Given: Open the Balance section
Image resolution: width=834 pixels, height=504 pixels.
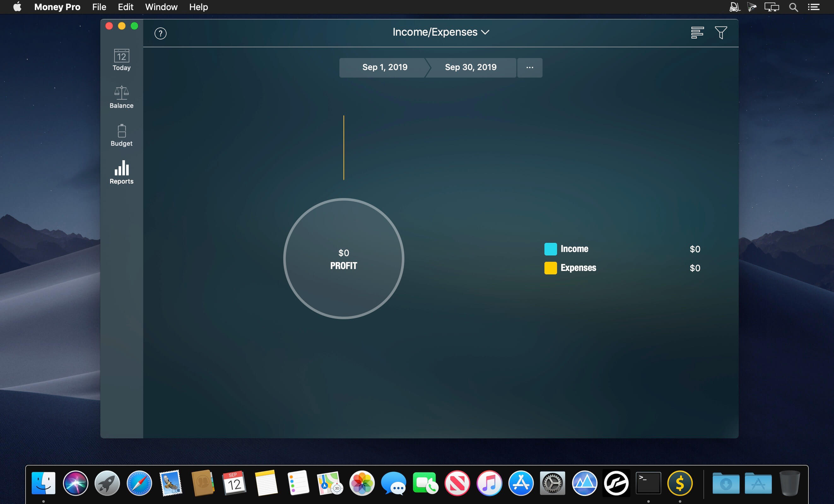Looking at the screenshot, I should coord(121,97).
